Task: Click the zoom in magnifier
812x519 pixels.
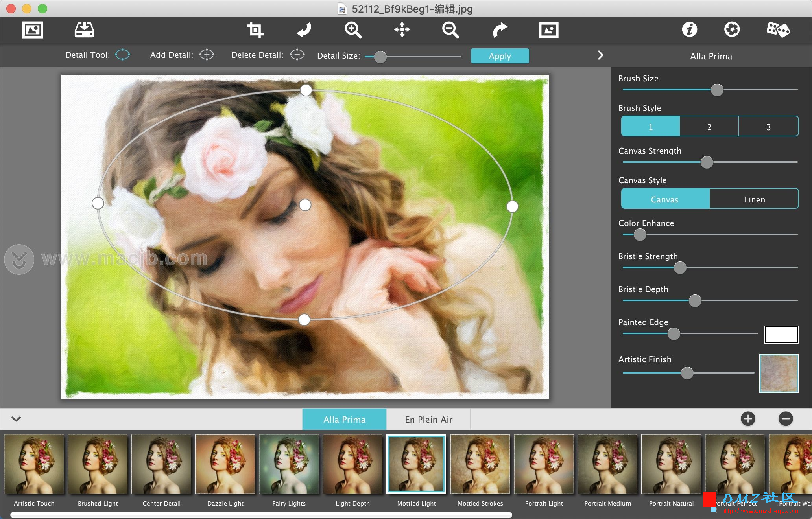Action: (353, 30)
